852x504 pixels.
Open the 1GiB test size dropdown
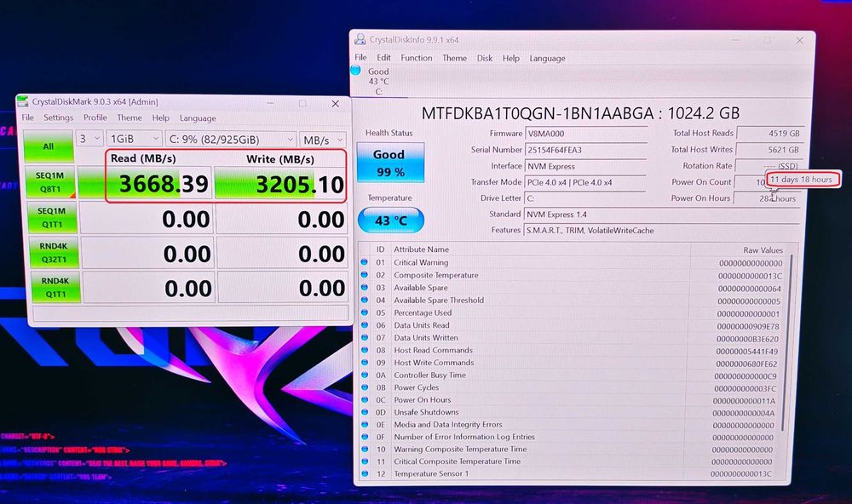point(134,139)
